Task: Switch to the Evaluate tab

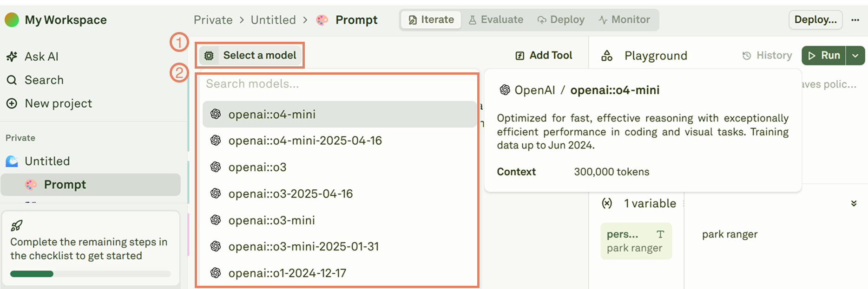Action: click(496, 20)
